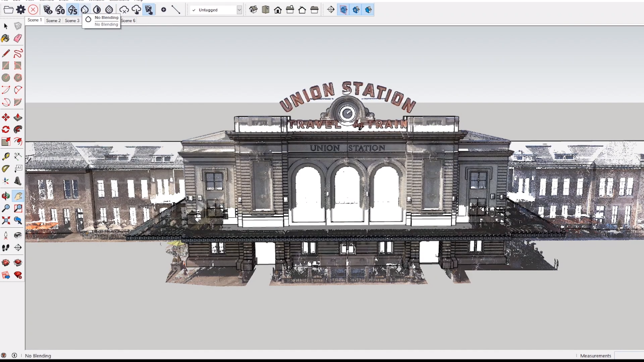Switch to Iso view

pyautogui.click(x=253, y=10)
